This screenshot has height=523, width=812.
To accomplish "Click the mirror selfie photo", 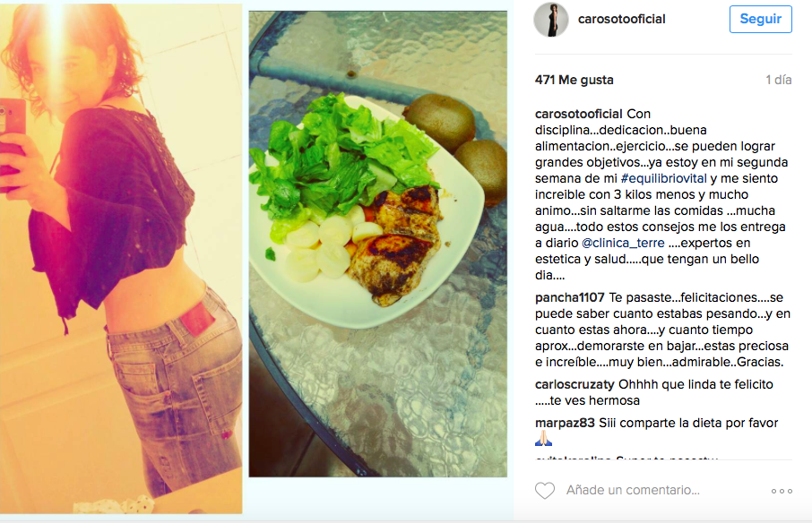I will pyautogui.click(x=121, y=259).
